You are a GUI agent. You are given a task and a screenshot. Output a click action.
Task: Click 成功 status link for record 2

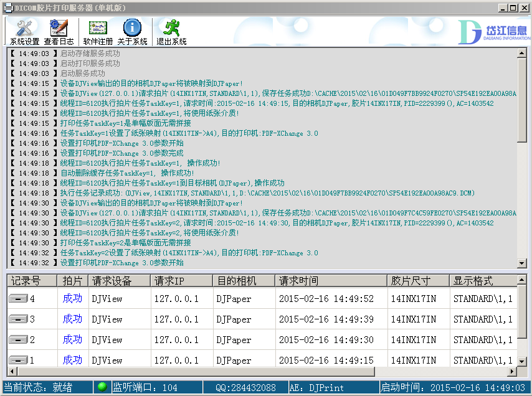pos(72,339)
